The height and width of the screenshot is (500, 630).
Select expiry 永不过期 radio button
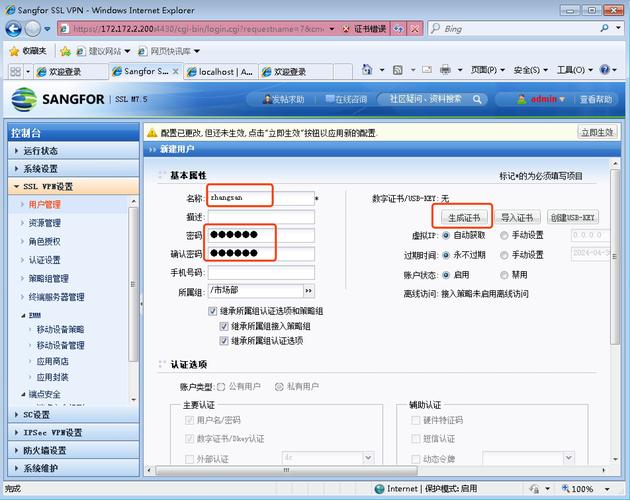446,255
